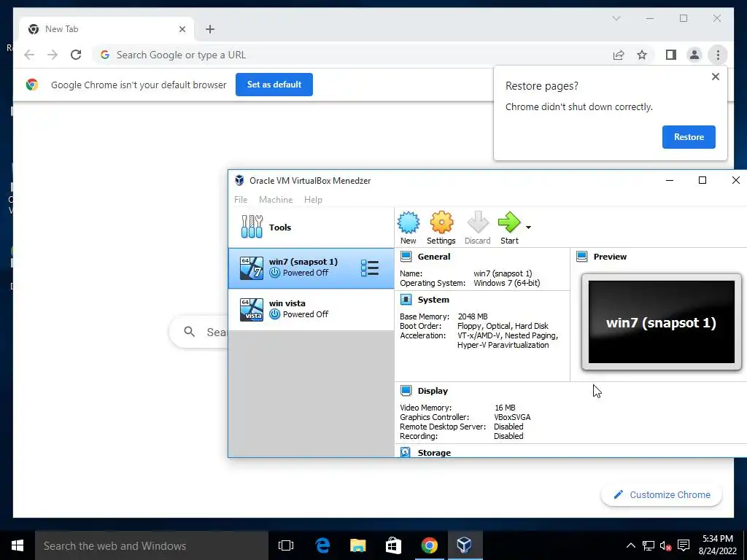The width and height of the screenshot is (747, 560).
Task: Click the taskbar search box
Action: coord(152,545)
